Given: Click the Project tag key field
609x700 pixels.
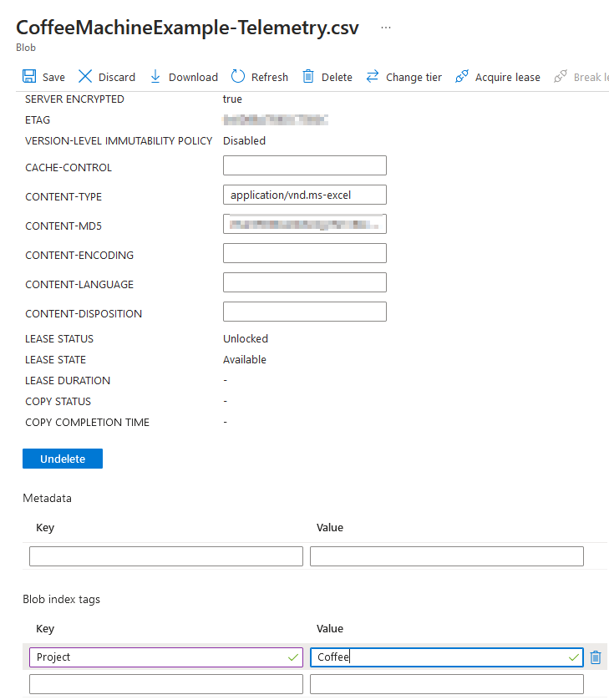Looking at the screenshot, I should (159, 657).
